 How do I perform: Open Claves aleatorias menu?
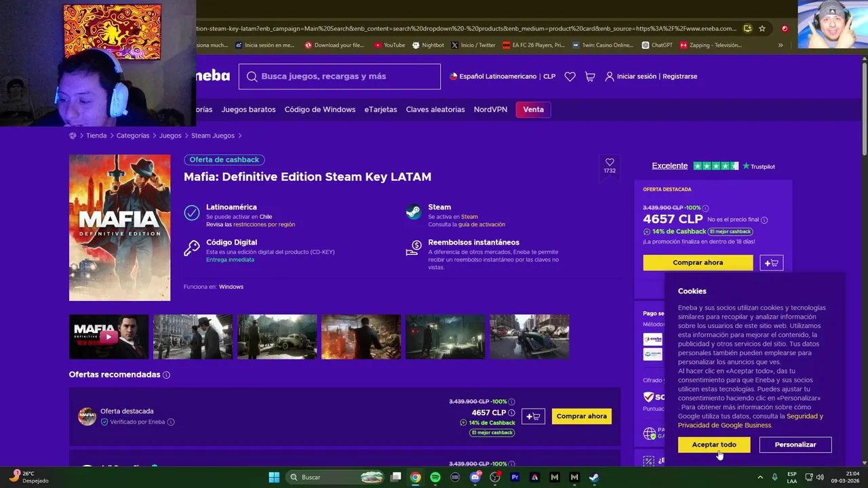click(x=435, y=110)
